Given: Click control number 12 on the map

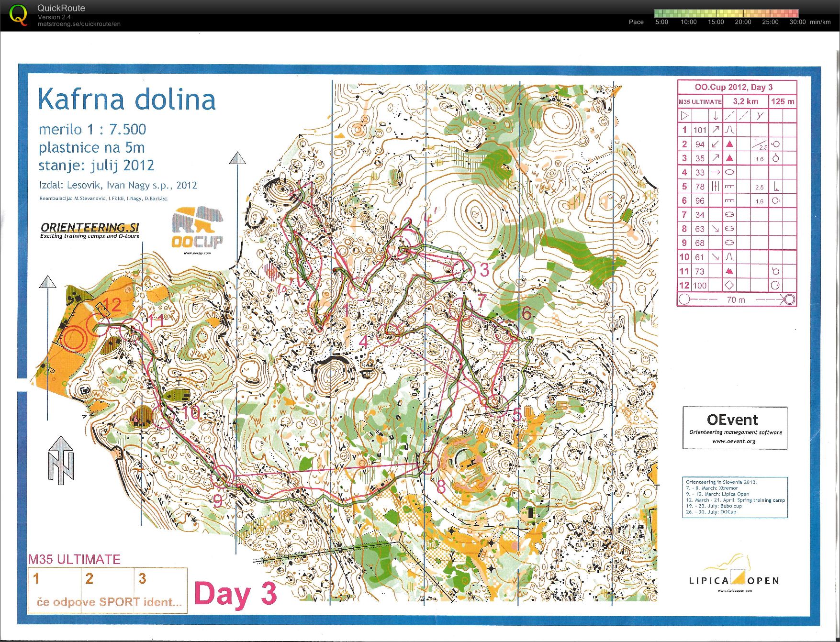Looking at the screenshot, I should click(x=112, y=305).
